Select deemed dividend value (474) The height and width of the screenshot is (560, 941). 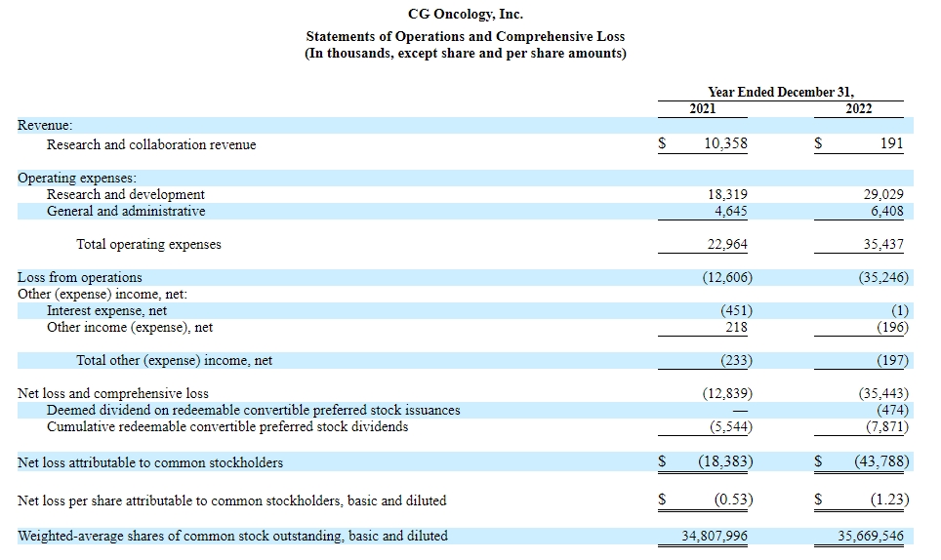[892, 410]
